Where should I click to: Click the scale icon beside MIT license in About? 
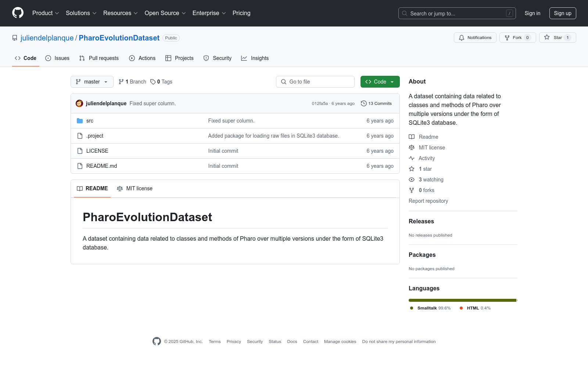point(412,148)
